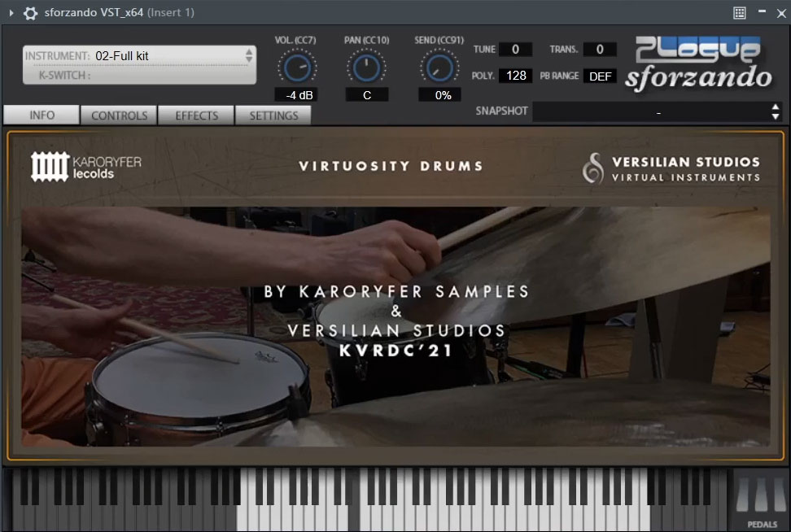
Task: Click the SEND (CC91) knob
Action: (439, 68)
